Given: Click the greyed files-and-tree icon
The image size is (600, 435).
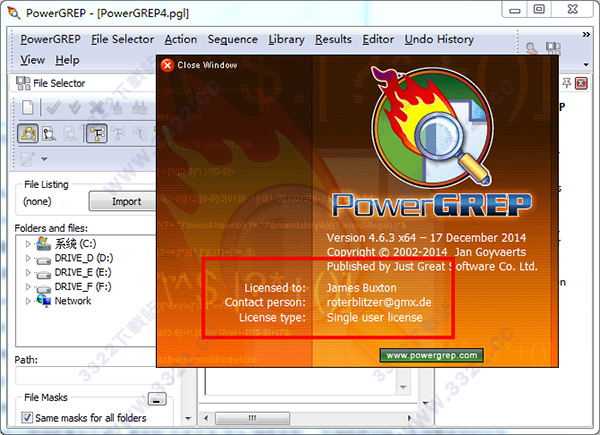Looking at the screenshot, I should (x=140, y=133).
